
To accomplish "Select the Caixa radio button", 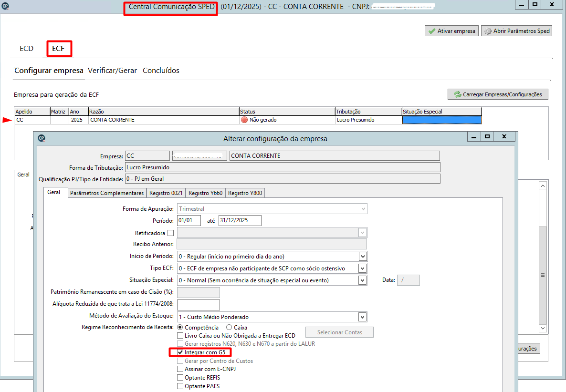I will [x=229, y=328].
